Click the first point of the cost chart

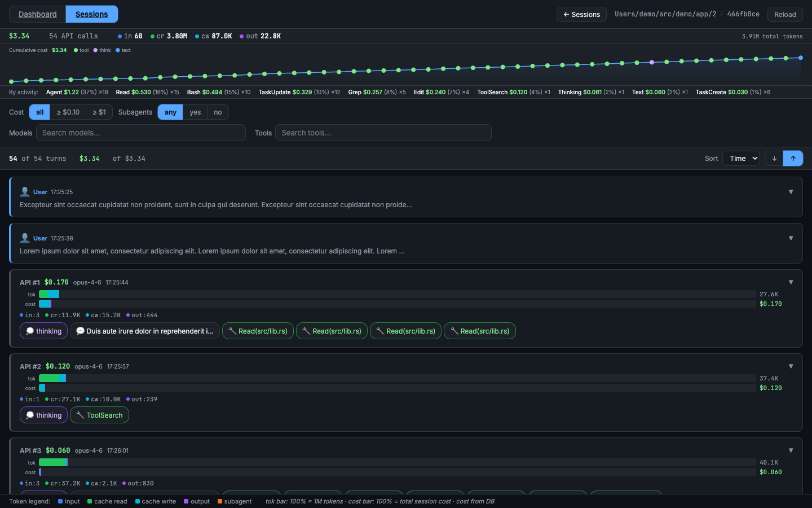pos(11,81)
